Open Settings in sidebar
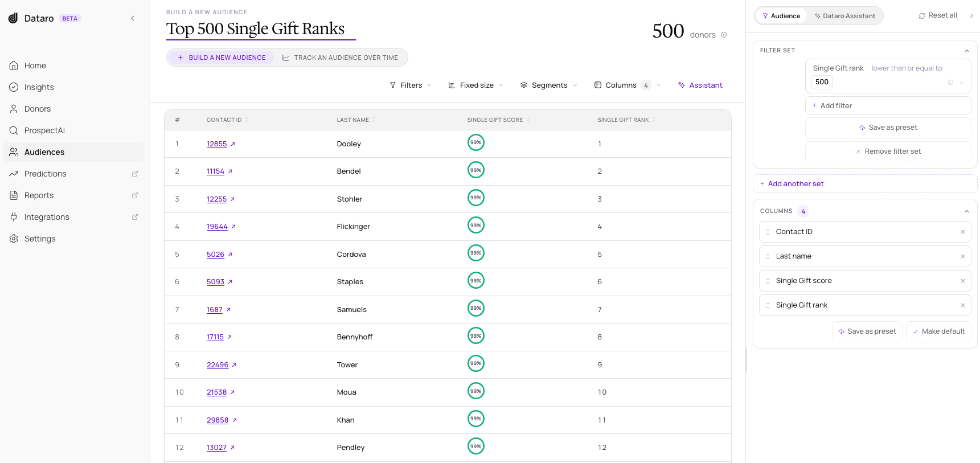Image resolution: width=980 pixels, height=463 pixels. point(74,239)
